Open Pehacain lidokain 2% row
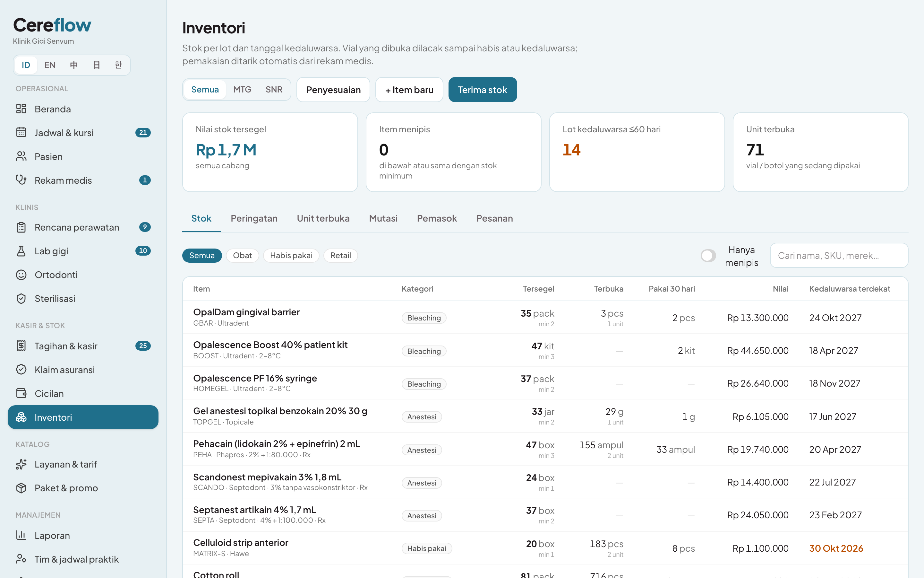 click(545, 449)
